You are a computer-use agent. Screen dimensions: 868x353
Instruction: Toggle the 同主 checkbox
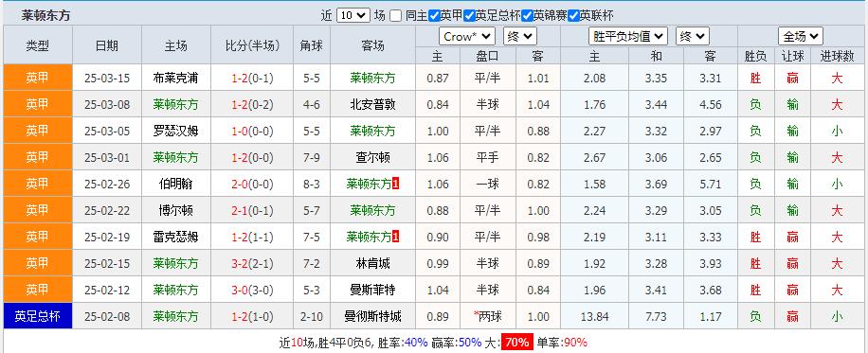[395, 15]
